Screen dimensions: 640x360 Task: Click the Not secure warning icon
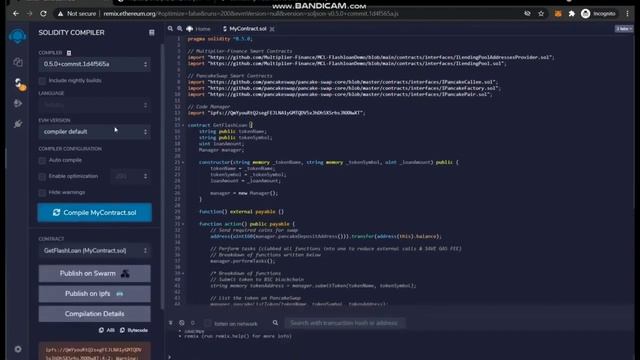coord(60,13)
